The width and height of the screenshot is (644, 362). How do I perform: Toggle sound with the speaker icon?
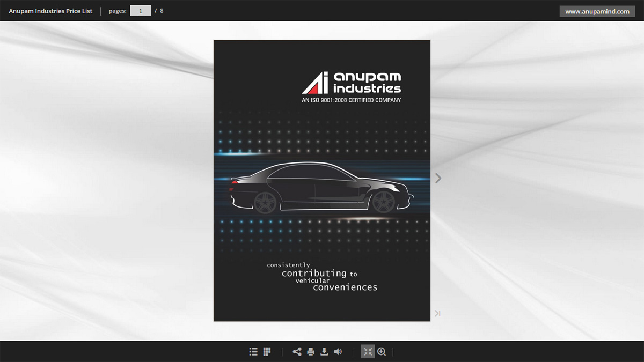(x=338, y=352)
